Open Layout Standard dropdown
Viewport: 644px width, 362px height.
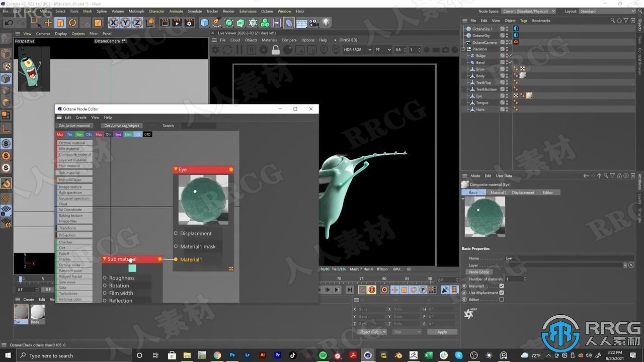coord(607,11)
